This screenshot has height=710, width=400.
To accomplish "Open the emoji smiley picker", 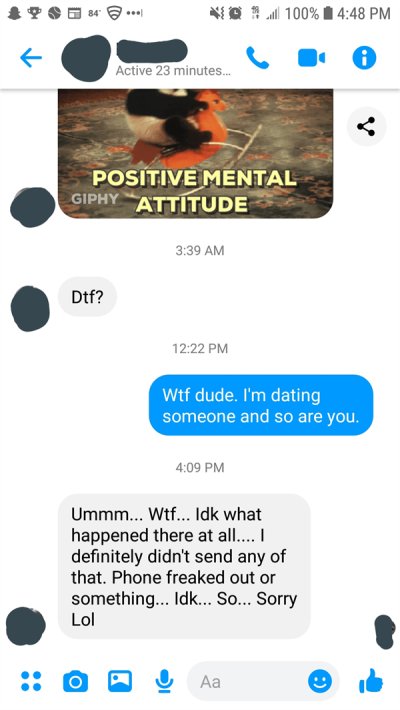I will (x=320, y=681).
